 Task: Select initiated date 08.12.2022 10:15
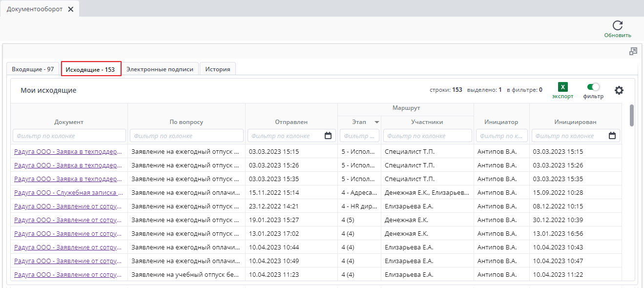pos(576,206)
